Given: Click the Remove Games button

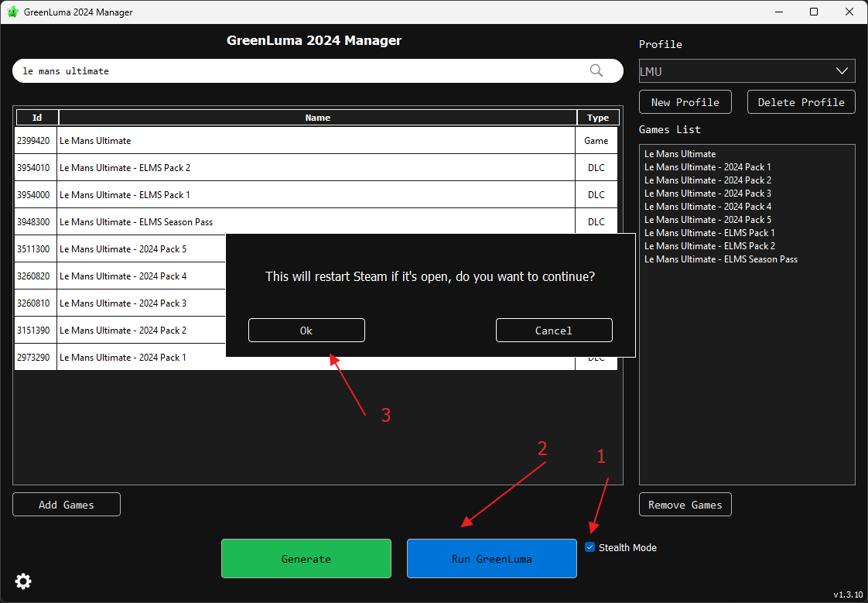Looking at the screenshot, I should [685, 505].
